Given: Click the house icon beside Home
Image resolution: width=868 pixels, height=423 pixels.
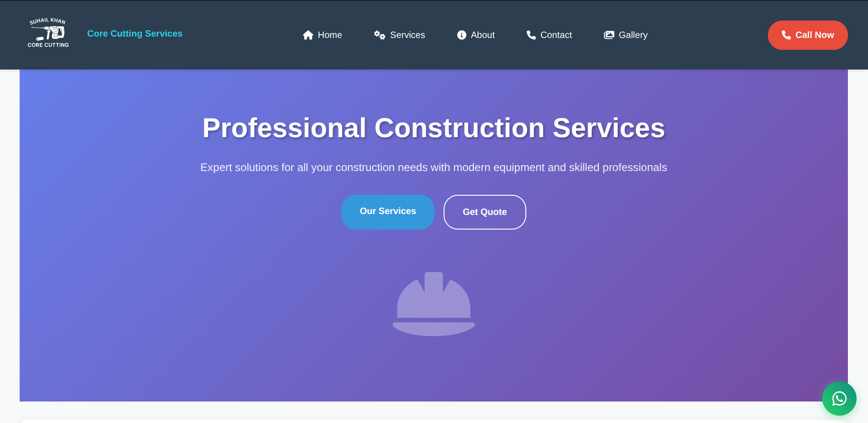Looking at the screenshot, I should pos(308,35).
